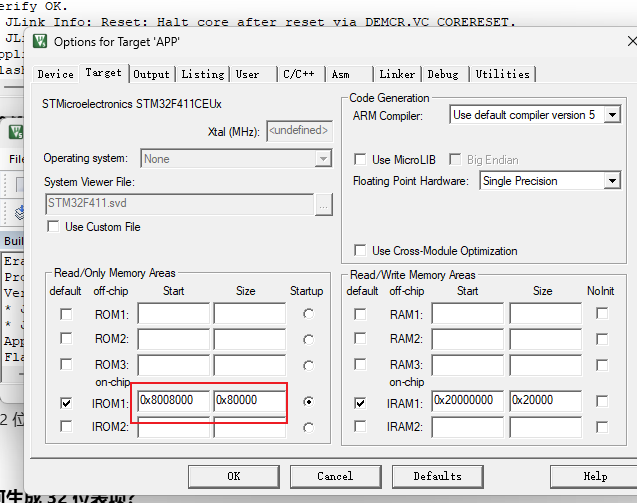This screenshot has height=503, width=637.
Task: Click the ROM3 Size field
Action: 249,365
